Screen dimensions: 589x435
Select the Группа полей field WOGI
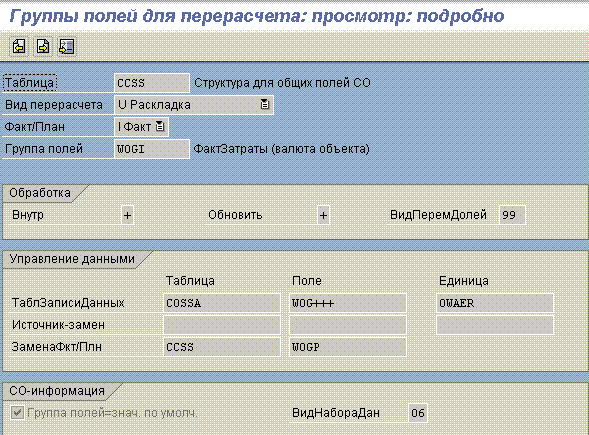[152, 149]
